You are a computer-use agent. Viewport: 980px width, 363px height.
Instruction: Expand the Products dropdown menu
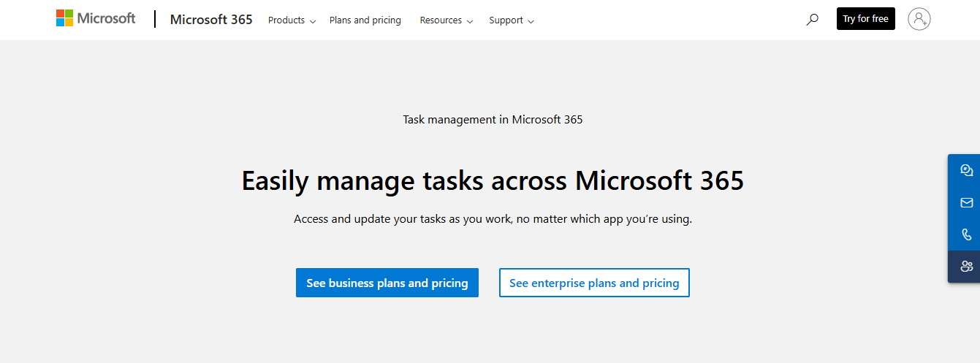pyautogui.click(x=292, y=20)
